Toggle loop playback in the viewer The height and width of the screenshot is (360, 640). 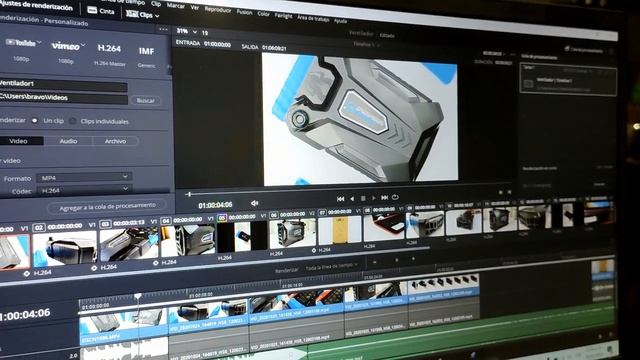395,197
